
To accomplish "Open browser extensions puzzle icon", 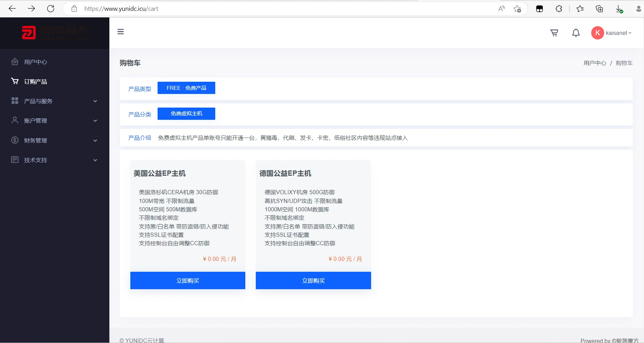I will point(559,9).
